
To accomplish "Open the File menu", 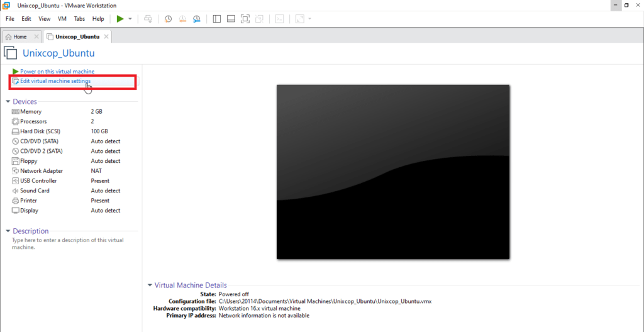I will coord(10,19).
